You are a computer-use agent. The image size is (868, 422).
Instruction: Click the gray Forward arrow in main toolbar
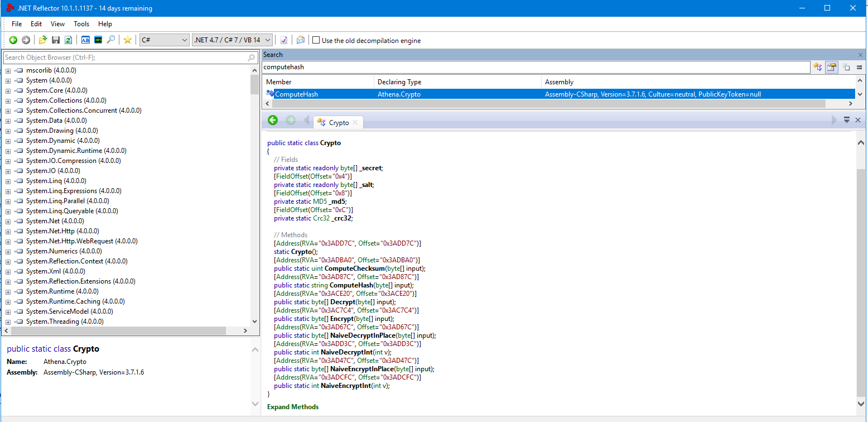pos(26,40)
